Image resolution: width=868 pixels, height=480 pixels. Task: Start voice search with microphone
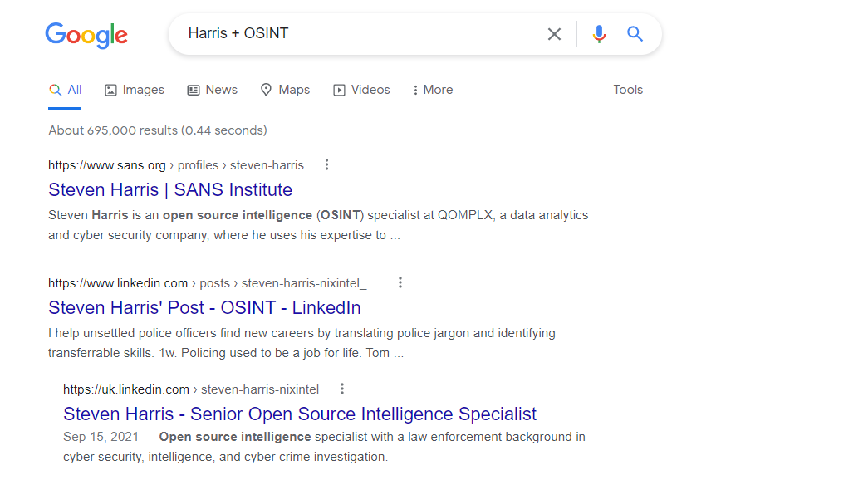click(x=599, y=34)
